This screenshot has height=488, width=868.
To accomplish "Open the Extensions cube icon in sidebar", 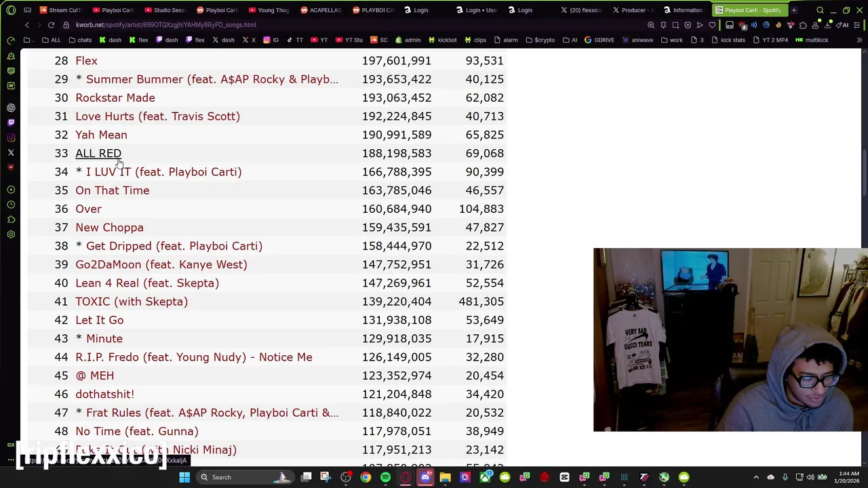I will [11, 220].
